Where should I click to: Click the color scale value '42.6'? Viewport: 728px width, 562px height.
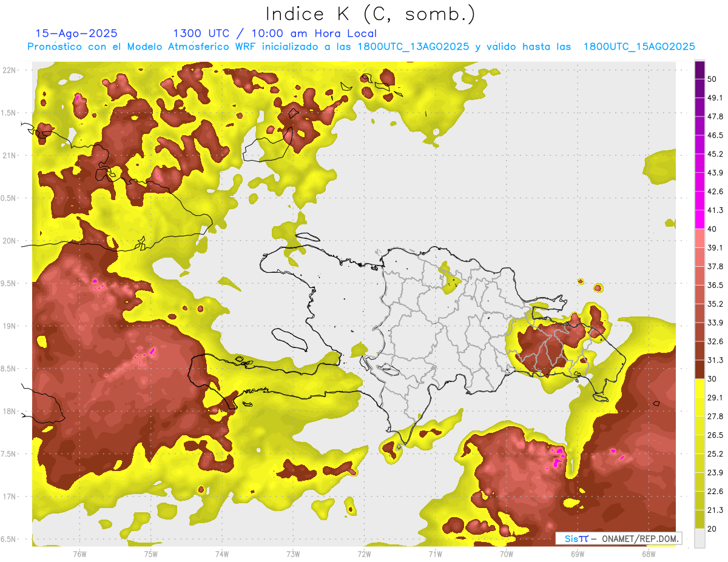click(x=715, y=192)
